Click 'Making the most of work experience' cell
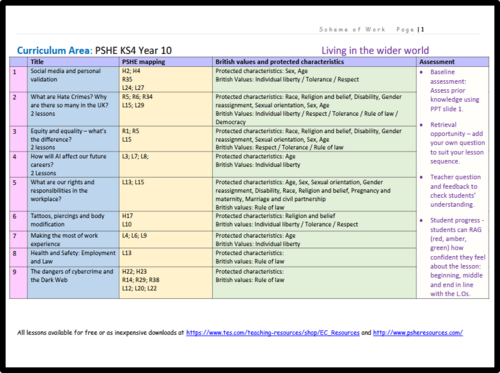Screen dimensions: 500x373 [x=73, y=239]
